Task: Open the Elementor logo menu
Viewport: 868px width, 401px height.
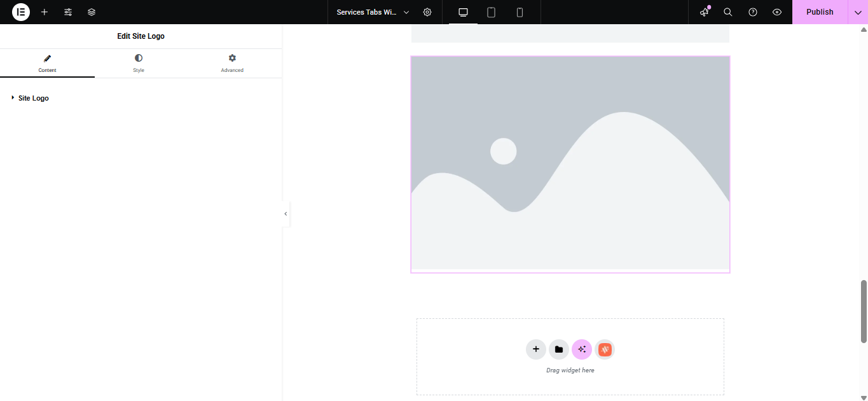Action: (21, 12)
